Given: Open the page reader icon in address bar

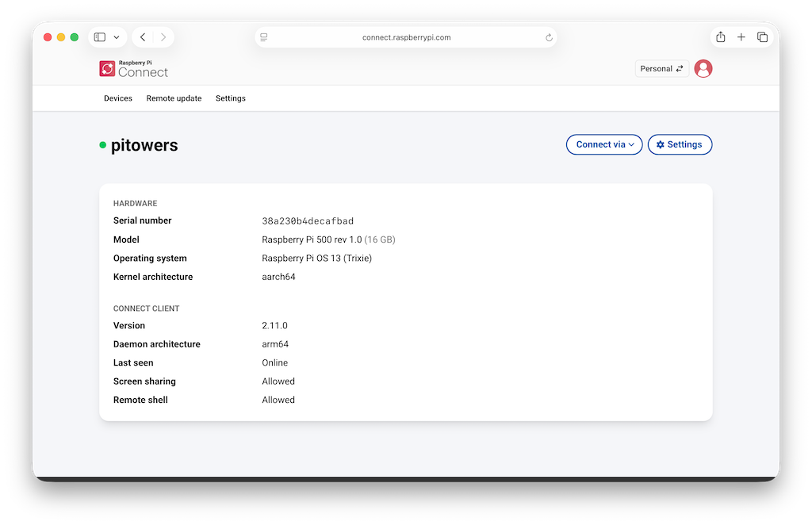Looking at the screenshot, I should (264, 37).
